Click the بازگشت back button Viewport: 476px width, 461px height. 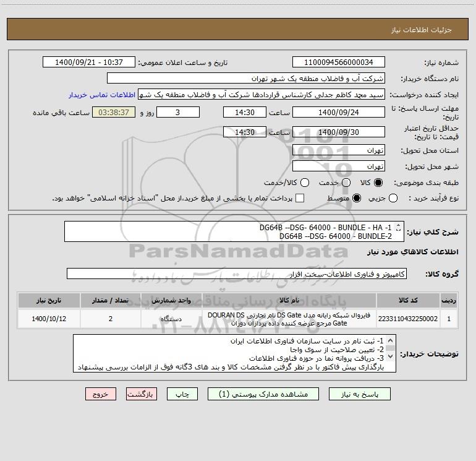point(142,394)
